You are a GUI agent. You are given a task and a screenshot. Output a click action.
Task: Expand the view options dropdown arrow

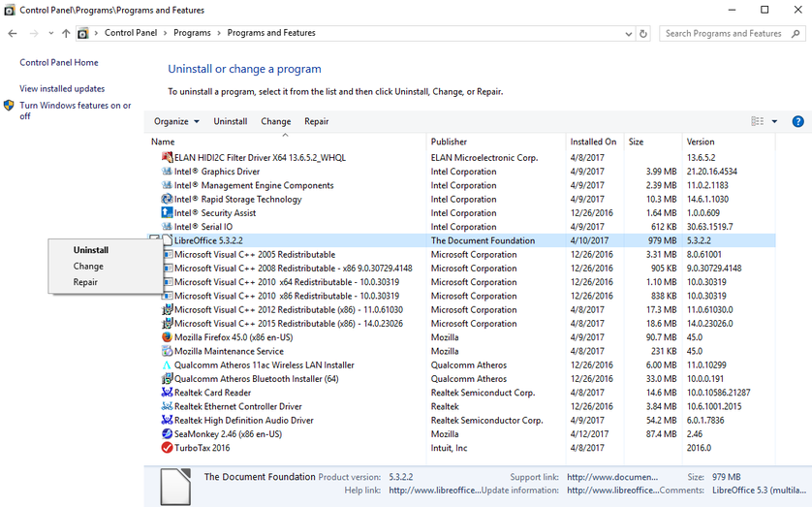775,122
